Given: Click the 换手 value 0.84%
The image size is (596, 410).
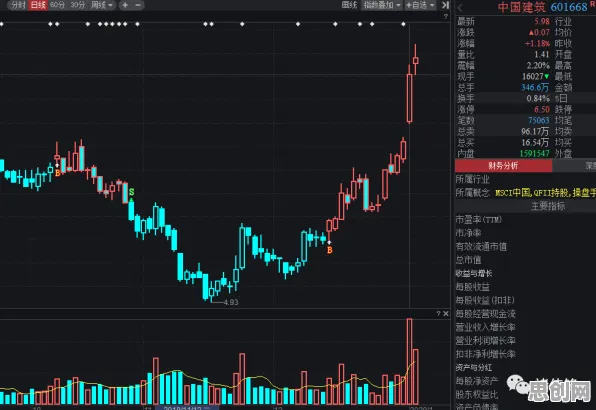Looking at the screenshot, I should tap(538, 99).
